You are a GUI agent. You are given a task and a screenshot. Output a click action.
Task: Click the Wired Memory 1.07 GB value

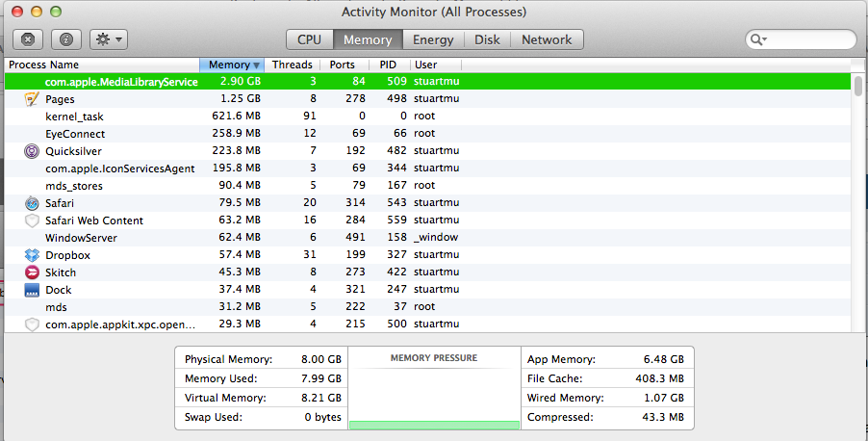[x=664, y=398]
